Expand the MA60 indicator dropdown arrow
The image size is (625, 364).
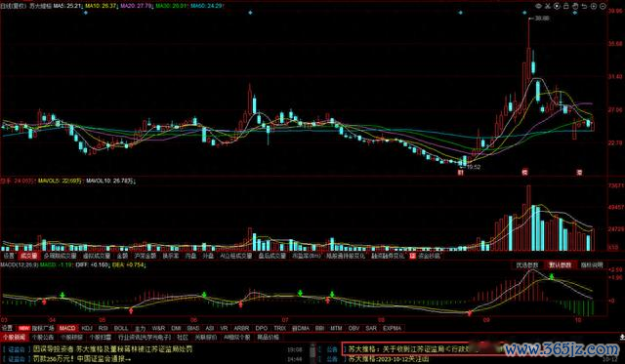(224, 6)
